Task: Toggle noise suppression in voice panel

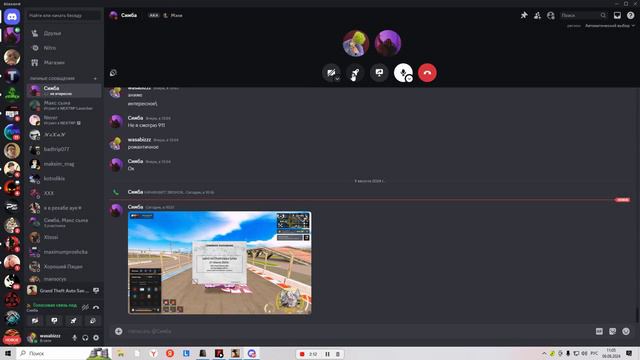Action: tap(85, 307)
